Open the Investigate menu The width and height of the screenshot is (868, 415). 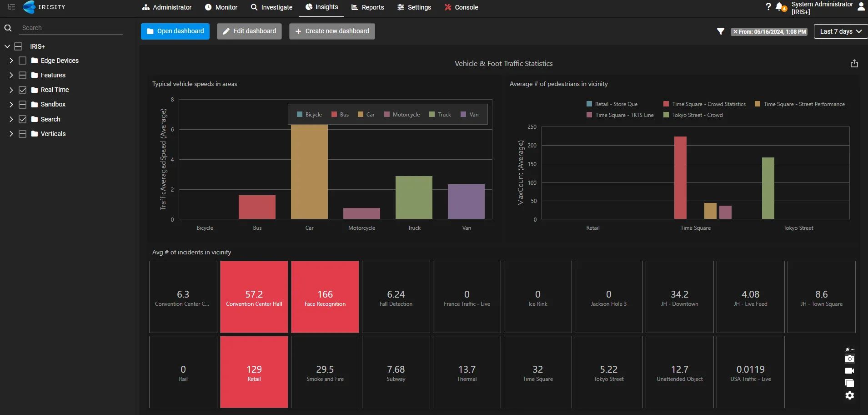coord(271,7)
